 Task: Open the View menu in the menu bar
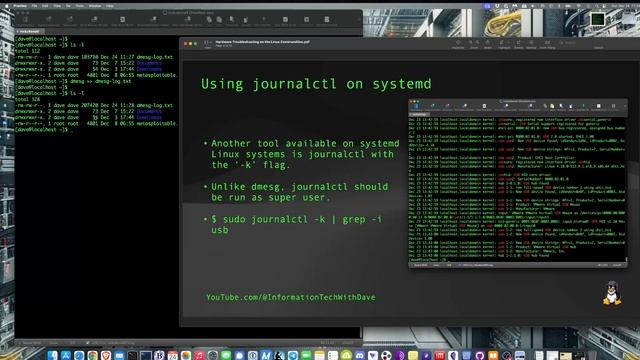click(x=57, y=6)
